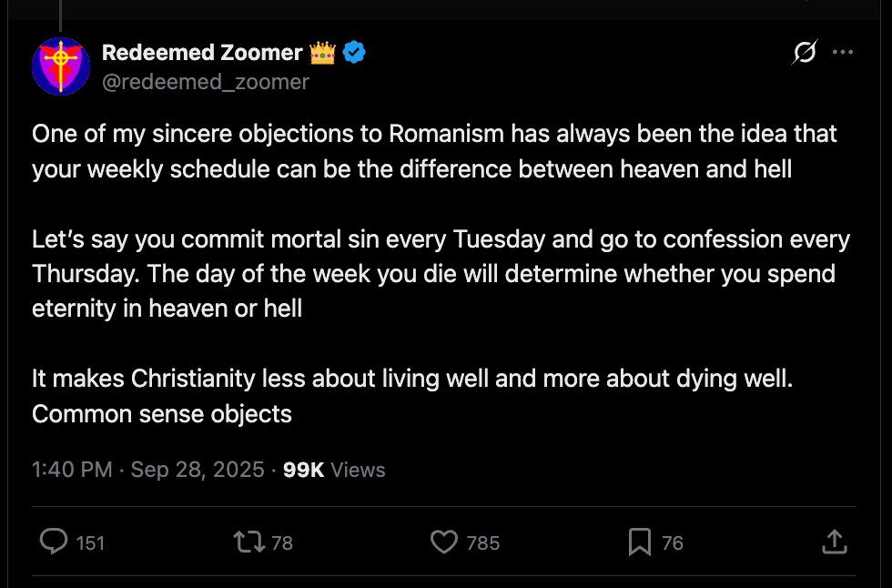
Task: Open the Grok explain-post icon
Action: [x=804, y=53]
